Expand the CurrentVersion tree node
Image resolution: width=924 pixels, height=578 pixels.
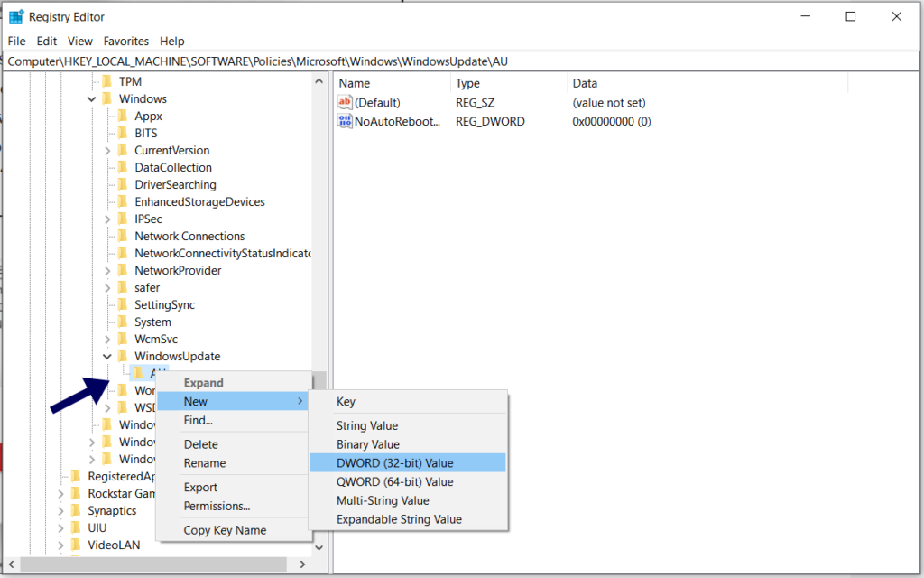click(106, 150)
